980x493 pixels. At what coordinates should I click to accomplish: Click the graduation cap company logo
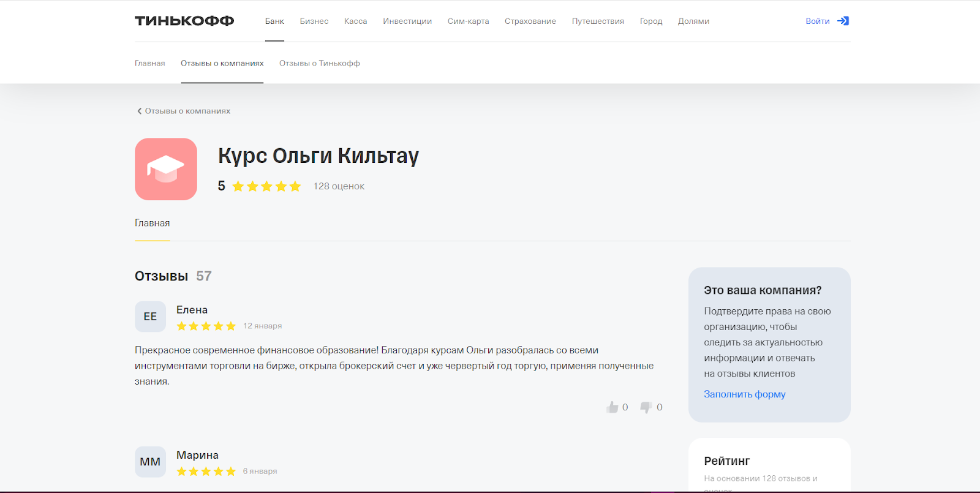coord(166,169)
